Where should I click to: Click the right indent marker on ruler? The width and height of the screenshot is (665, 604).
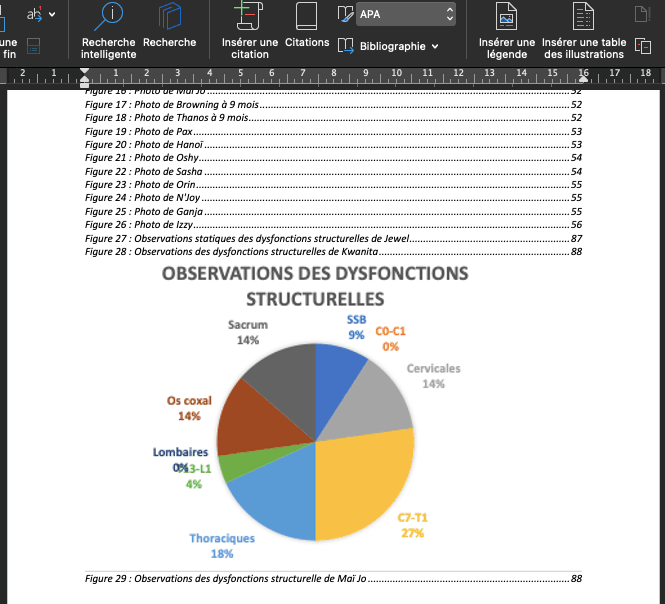click(x=584, y=79)
